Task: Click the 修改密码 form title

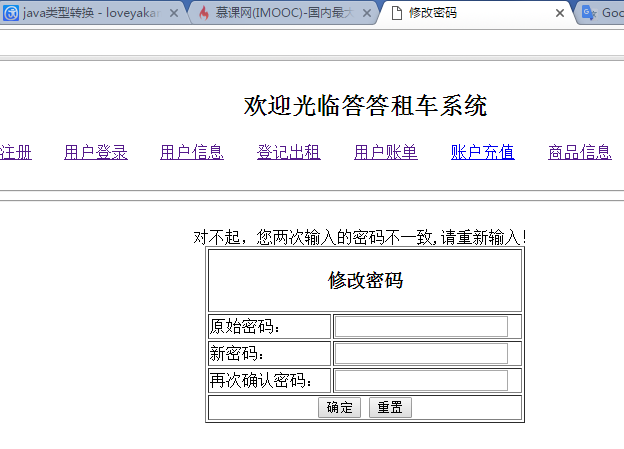Action: (365, 280)
